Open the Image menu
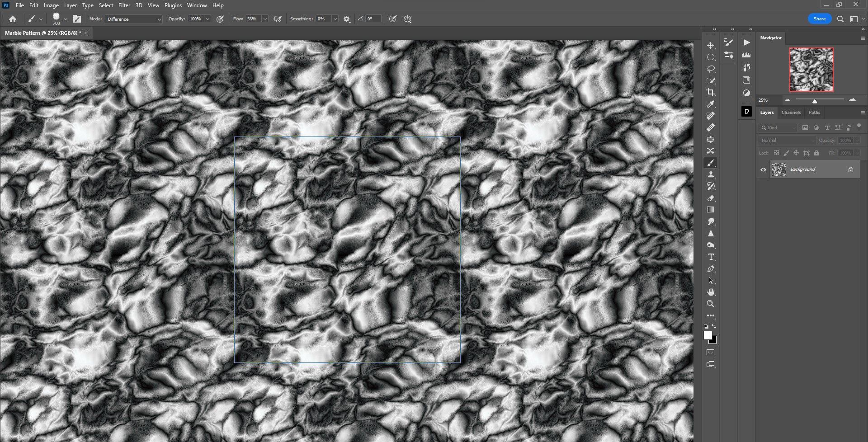This screenshot has width=868, height=442. (51, 5)
